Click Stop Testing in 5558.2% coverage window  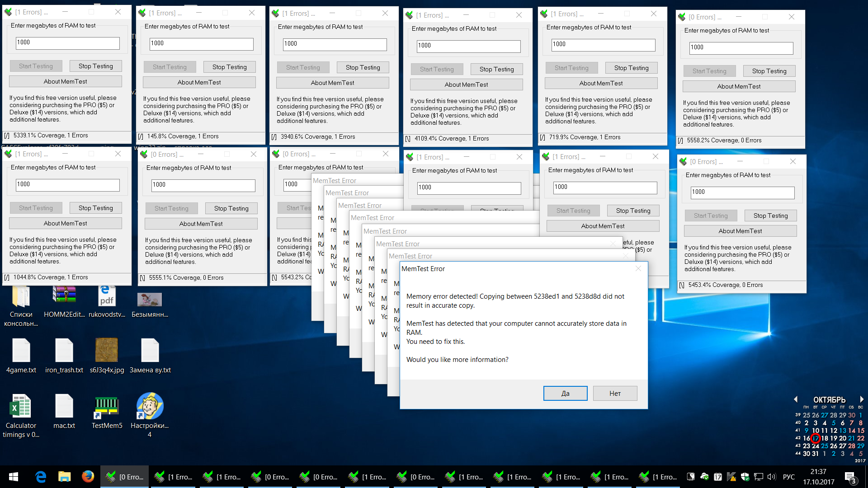tap(769, 71)
